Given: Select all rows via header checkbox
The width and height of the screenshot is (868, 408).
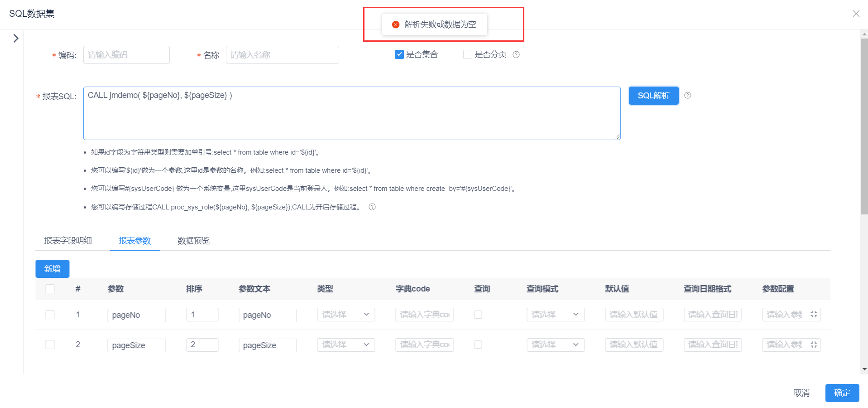Looking at the screenshot, I should click(50, 289).
